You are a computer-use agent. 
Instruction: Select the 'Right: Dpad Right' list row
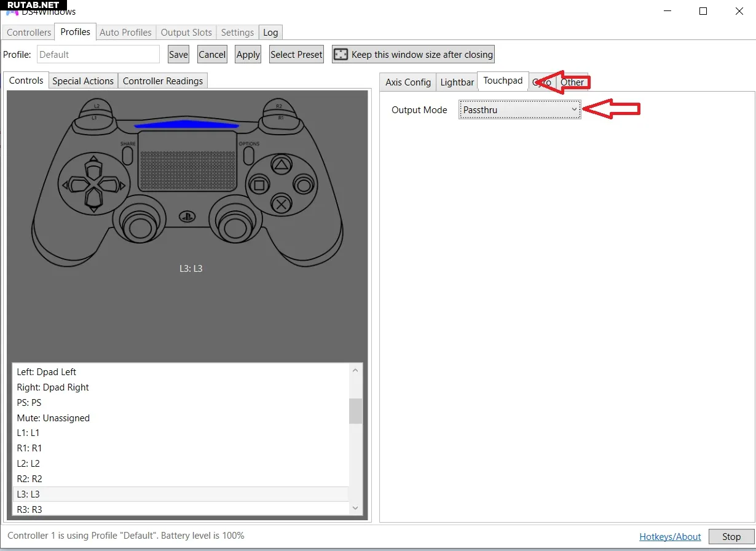tap(180, 387)
